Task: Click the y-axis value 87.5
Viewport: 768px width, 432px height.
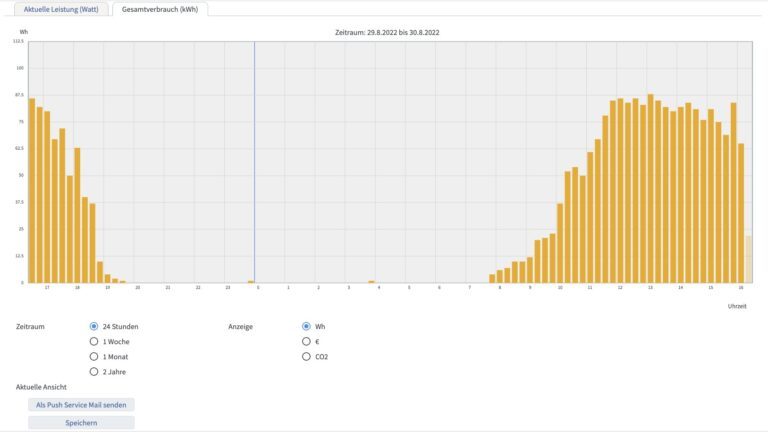Action: coord(20,95)
